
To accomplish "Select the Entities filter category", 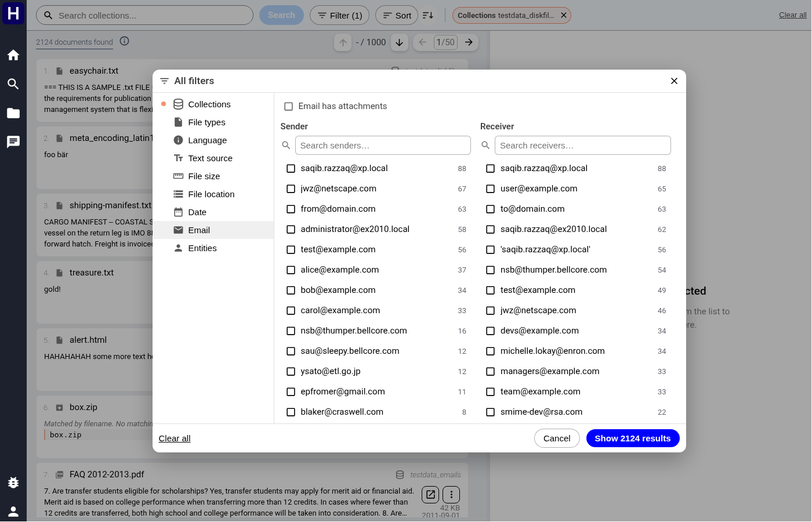I will 213,248.
